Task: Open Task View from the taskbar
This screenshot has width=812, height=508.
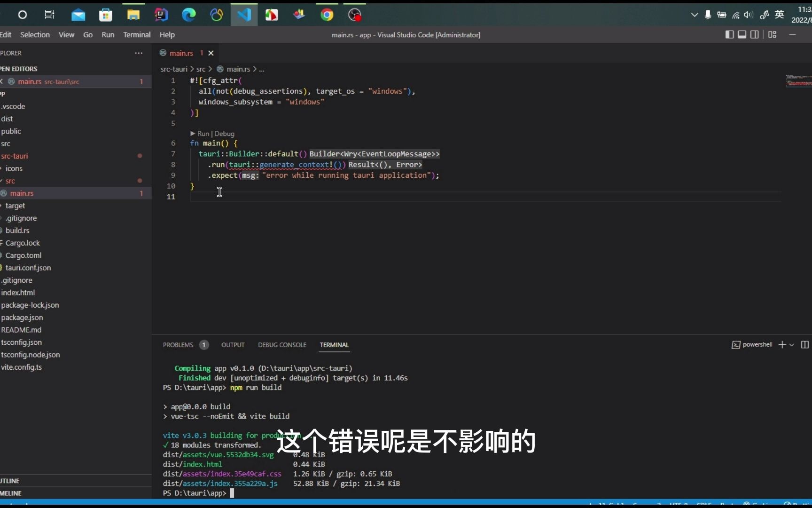Action: (49, 15)
